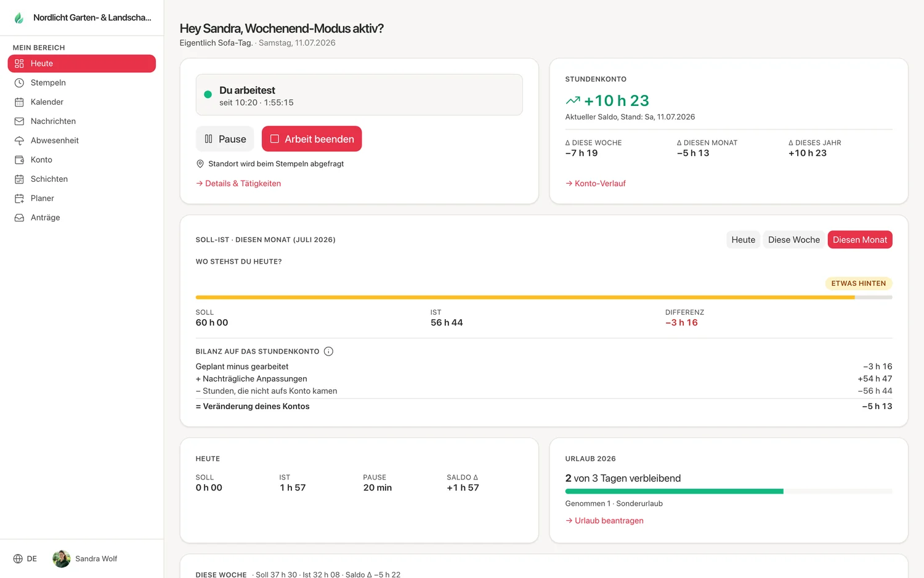Click 'Geplant minus gearbeitet' row
Image resolution: width=924 pixels, height=578 pixels.
[x=544, y=367]
